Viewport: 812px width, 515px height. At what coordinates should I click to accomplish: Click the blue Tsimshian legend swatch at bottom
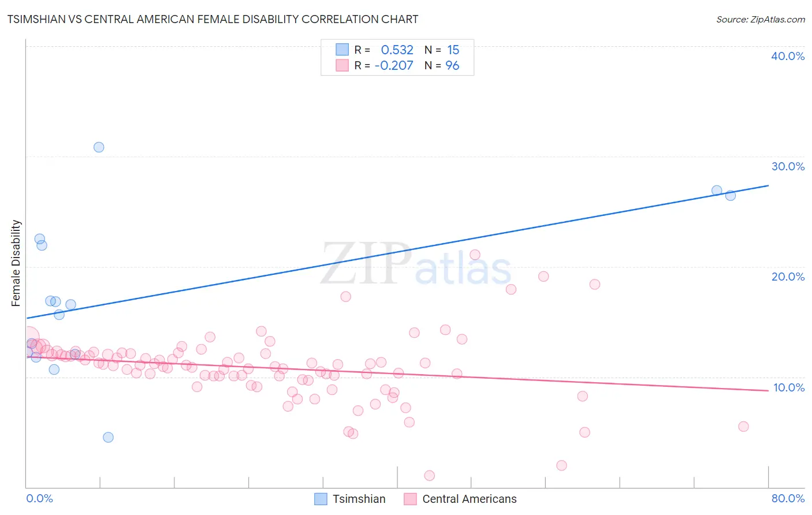321,499
